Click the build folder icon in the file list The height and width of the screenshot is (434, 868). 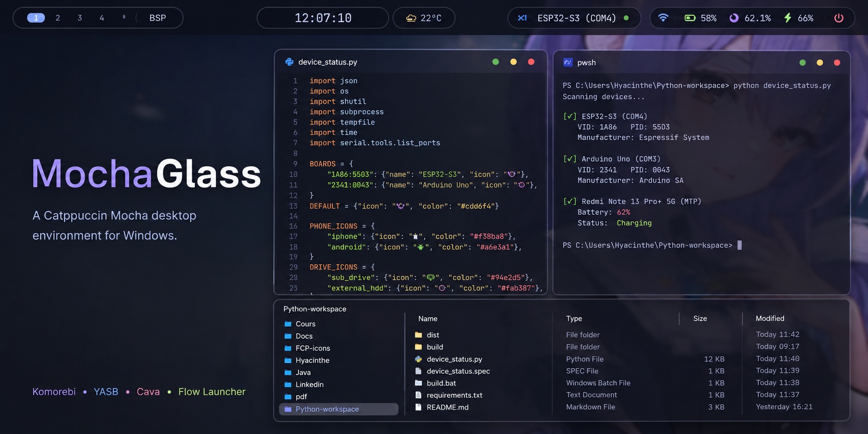[x=418, y=347]
